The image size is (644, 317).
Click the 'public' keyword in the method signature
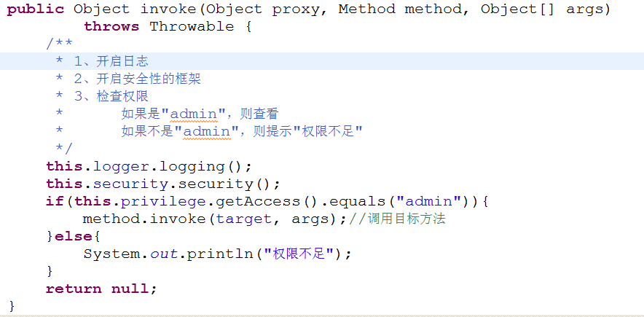click(x=36, y=9)
